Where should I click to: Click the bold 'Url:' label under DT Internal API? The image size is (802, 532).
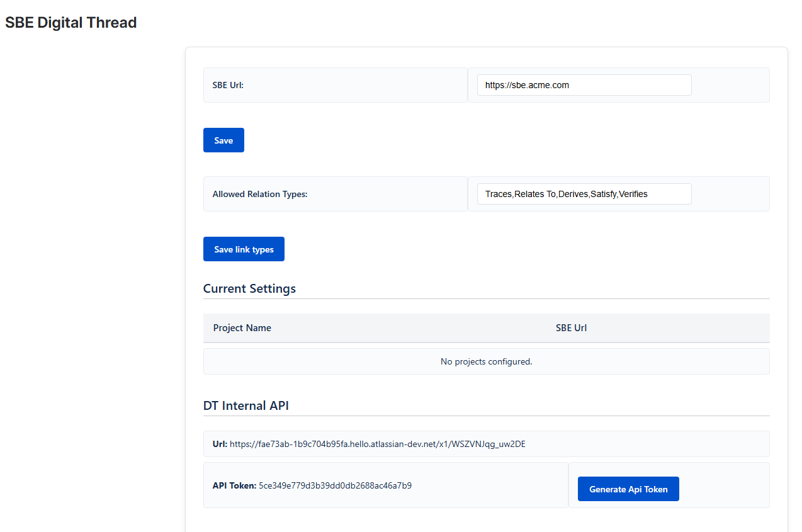[x=220, y=444]
